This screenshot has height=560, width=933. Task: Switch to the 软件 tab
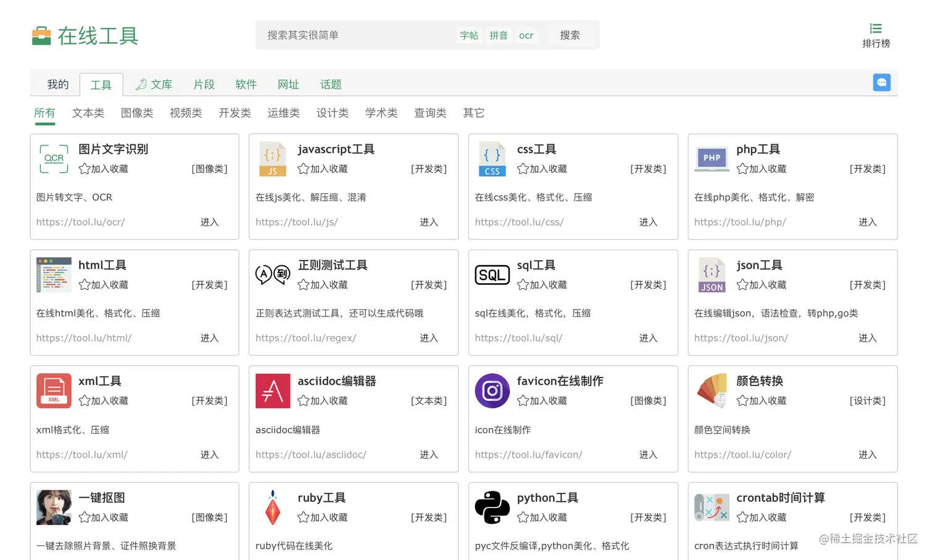tap(246, 84)
